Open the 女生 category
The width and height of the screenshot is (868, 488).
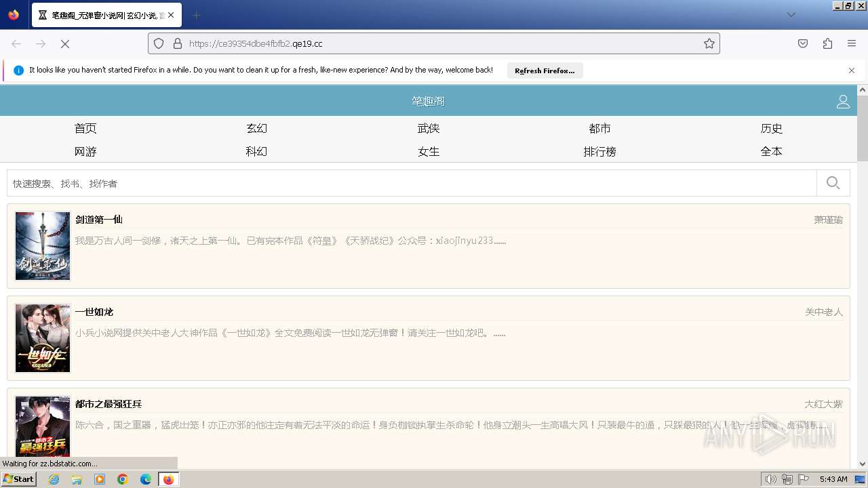429,151
